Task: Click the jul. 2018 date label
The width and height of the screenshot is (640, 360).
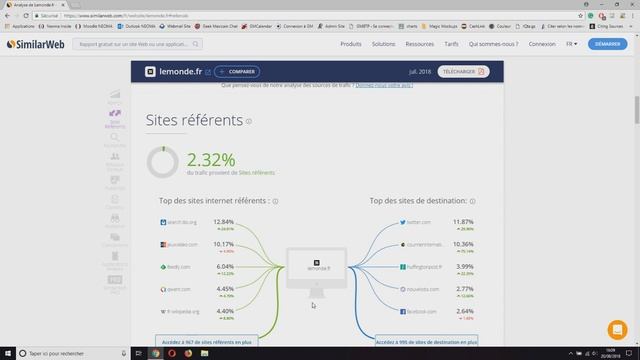Action: click(420, 72)
